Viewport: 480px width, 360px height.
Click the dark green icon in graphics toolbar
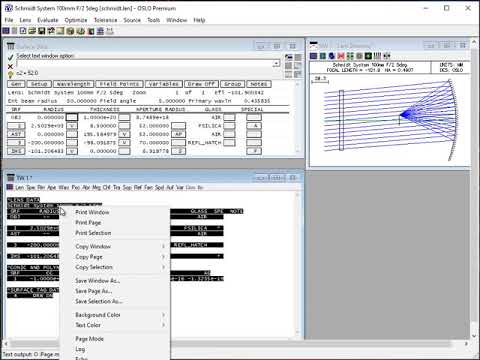(368, 56)
